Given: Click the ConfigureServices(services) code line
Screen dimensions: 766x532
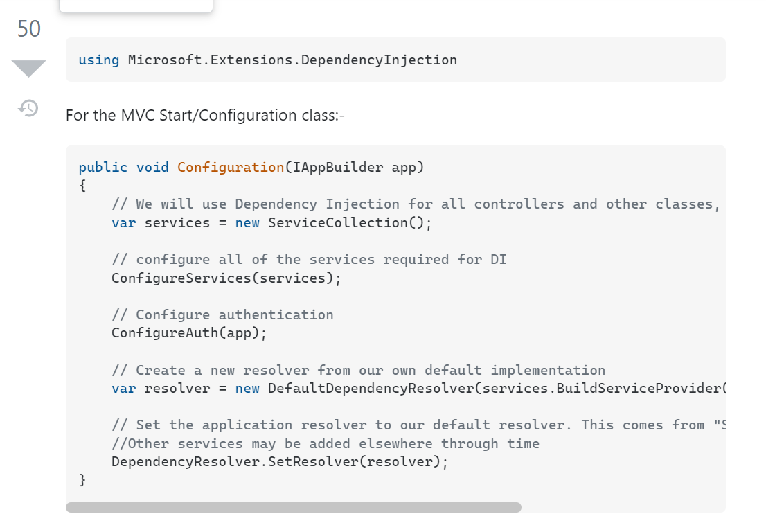Looking at the screenshot, I should [x=226, y=278].
